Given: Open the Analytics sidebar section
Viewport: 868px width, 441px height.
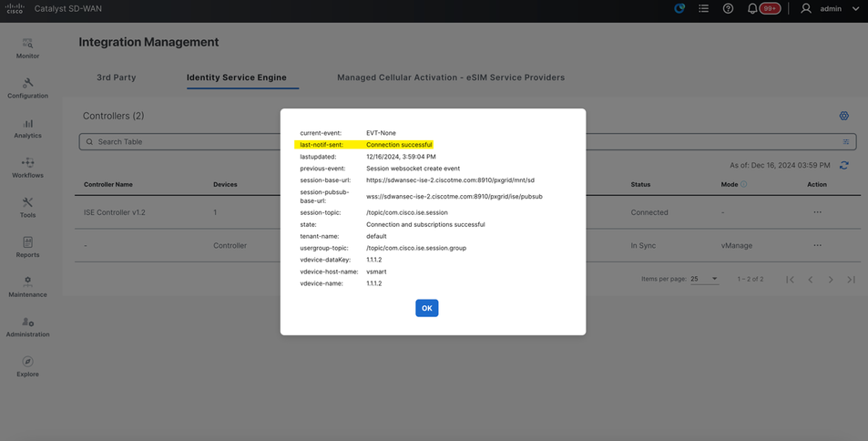Looking at the screenshot, I should pos(27,128).
